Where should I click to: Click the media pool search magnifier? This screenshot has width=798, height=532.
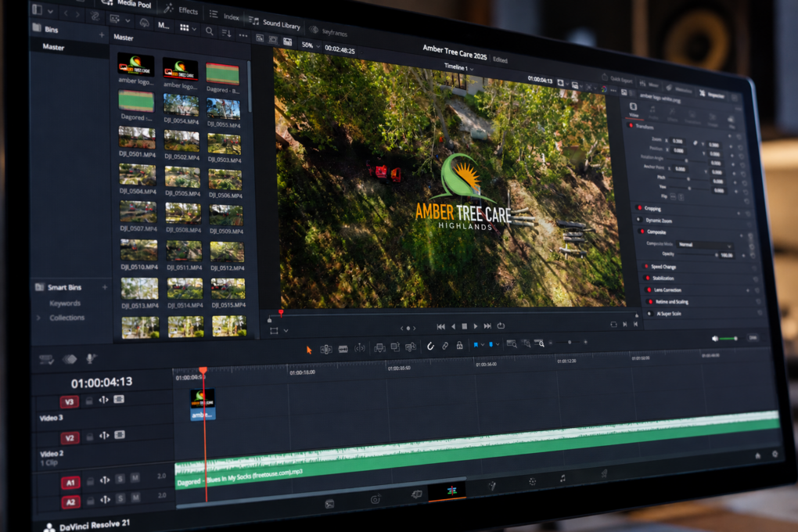point(209,31)
